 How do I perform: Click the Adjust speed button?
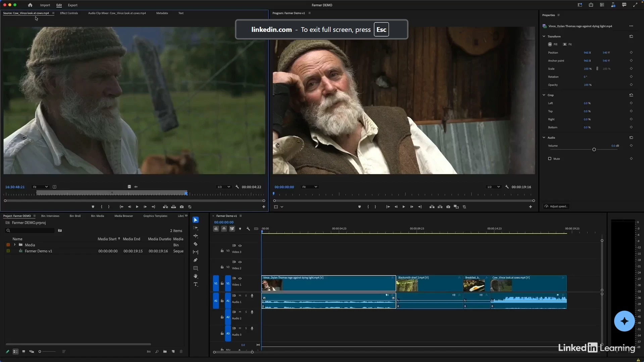pos(556,206)
